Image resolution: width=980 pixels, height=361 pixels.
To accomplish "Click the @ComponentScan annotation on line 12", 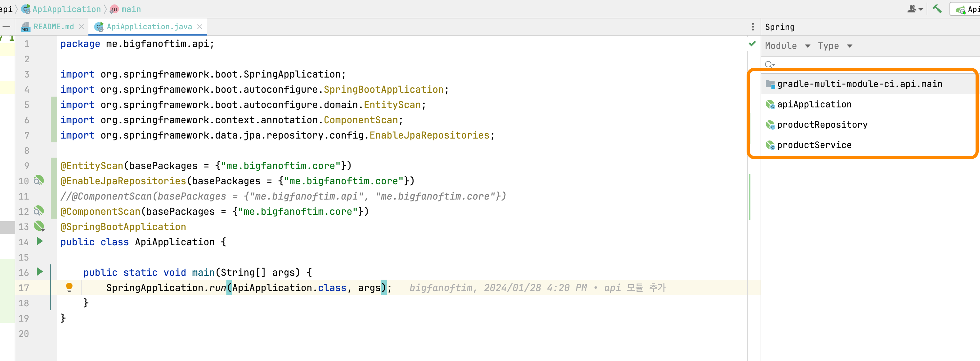I will click(x=100, y=212).
